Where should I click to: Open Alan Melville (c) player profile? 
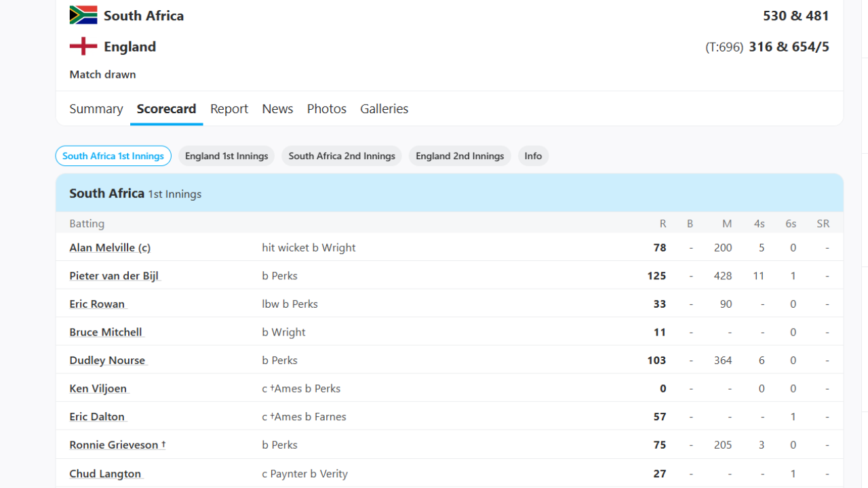pyautogui.click(x=110, y=247)
